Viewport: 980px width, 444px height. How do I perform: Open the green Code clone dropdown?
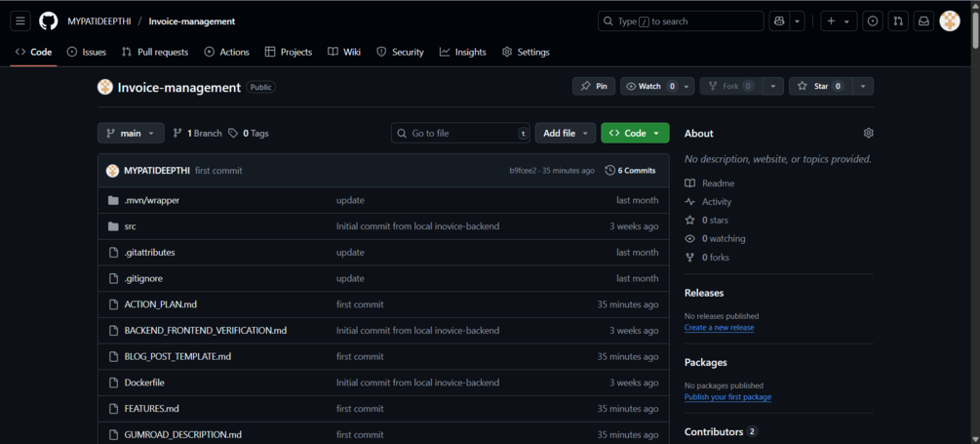pos(635,133)
